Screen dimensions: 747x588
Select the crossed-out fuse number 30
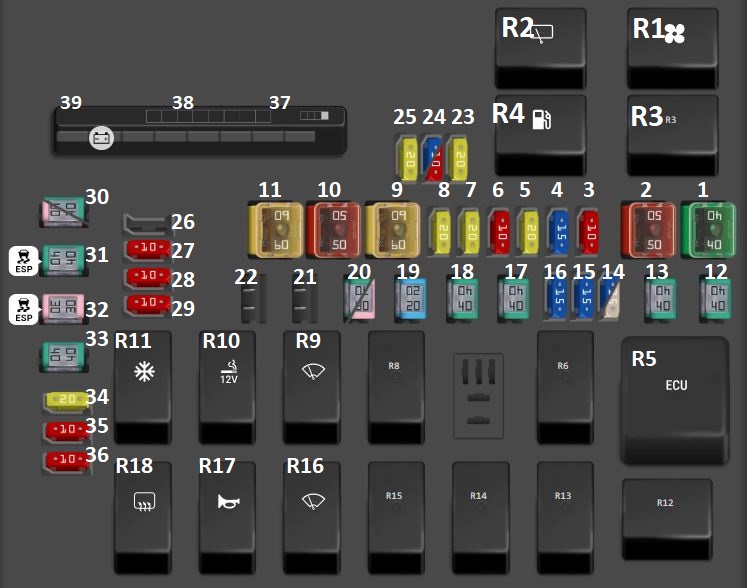[64, 211]
